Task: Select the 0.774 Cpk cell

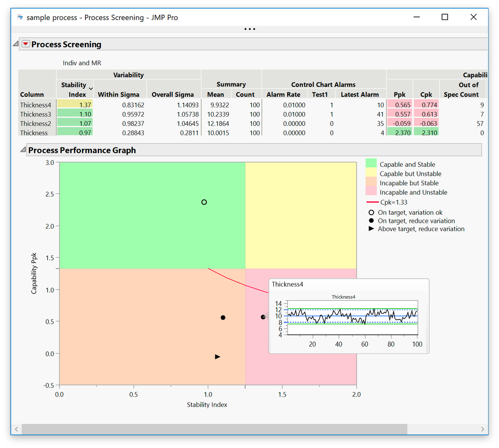Action: (427, 105)
